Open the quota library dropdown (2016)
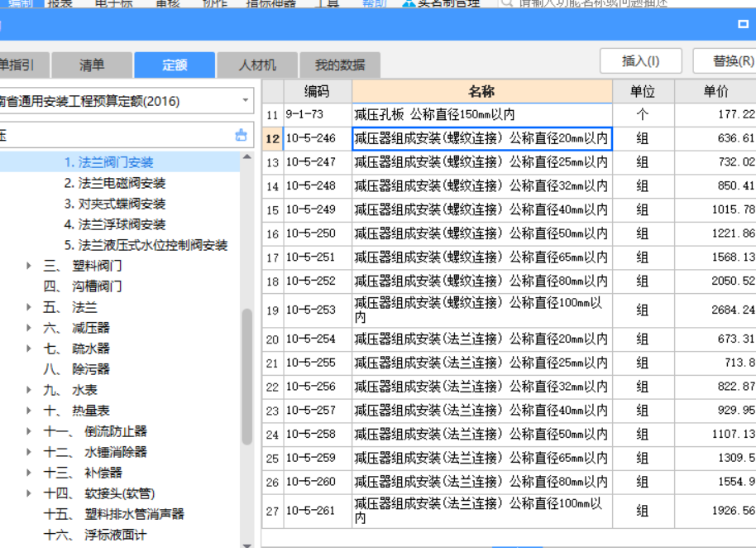Image resolution: width=756 pixels, height=548 pixels. point(246,100)
